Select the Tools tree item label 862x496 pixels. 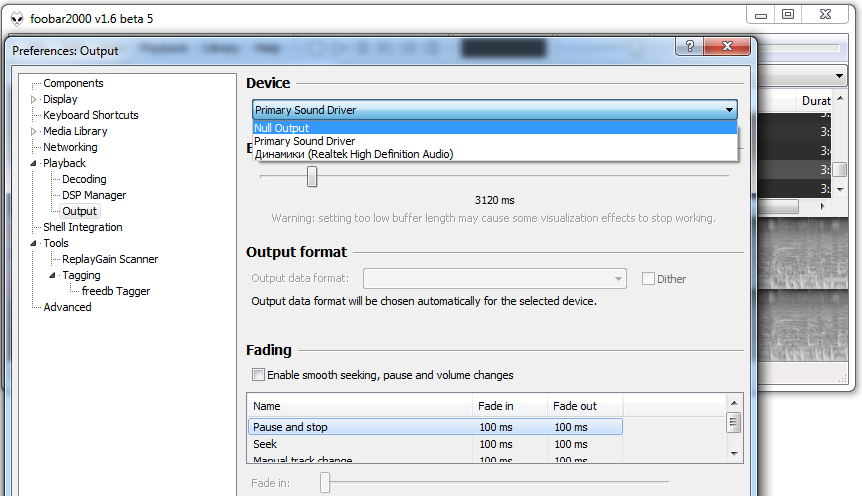tap(56, 243)
